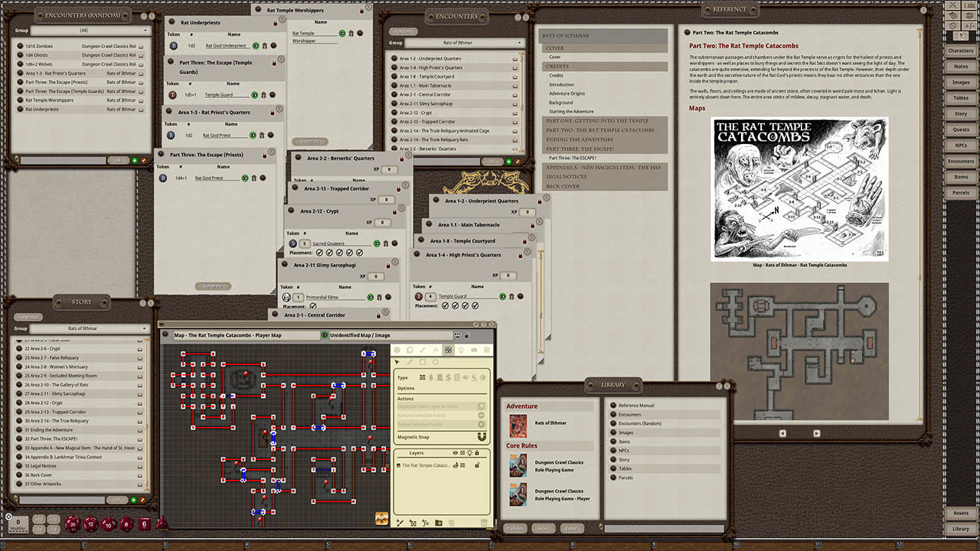The height and width of the screenshot is (551, 980).
Task: Click the layer folder icon below the Layers panel
Action: tap(439, 523)
